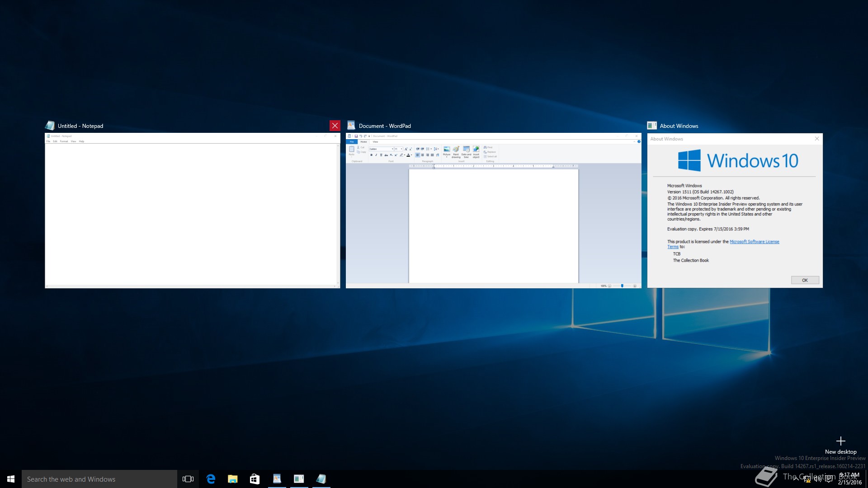
Task: Open the clock showing 2/15/2016
Action: (x=850, y=479)
